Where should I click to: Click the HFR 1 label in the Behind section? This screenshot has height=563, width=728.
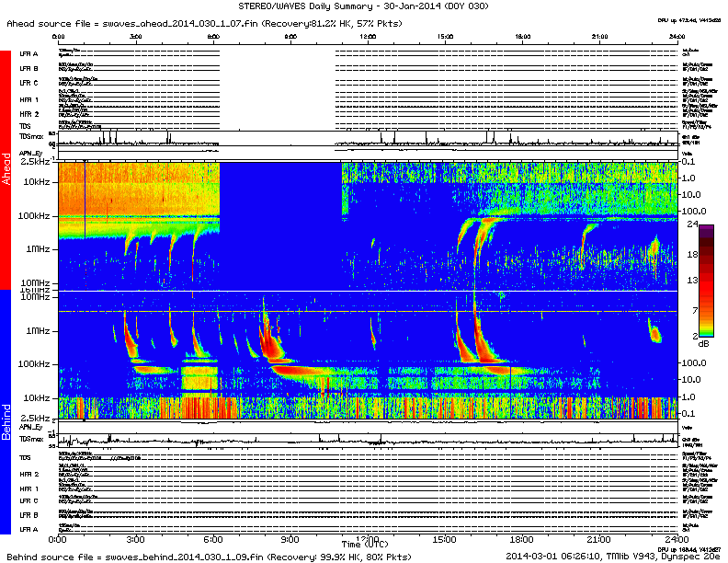[x=28, y=488]
